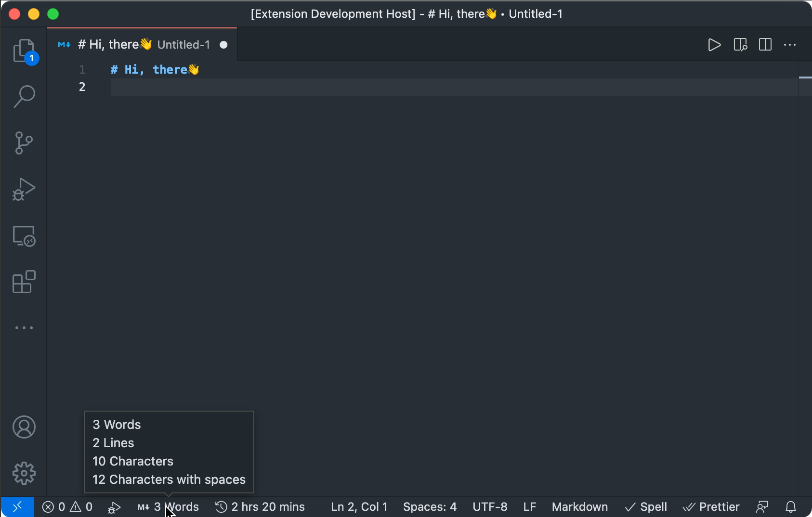Screen dimensions: 812x517
Task: Click the Run play button in editor toolbar
Action: 715,45
